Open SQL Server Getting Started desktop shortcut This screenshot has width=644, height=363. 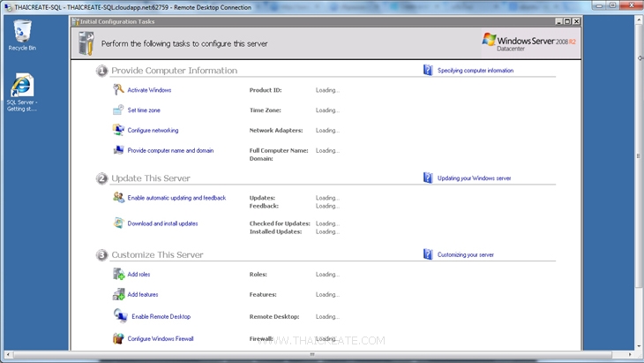coord(22,87)
